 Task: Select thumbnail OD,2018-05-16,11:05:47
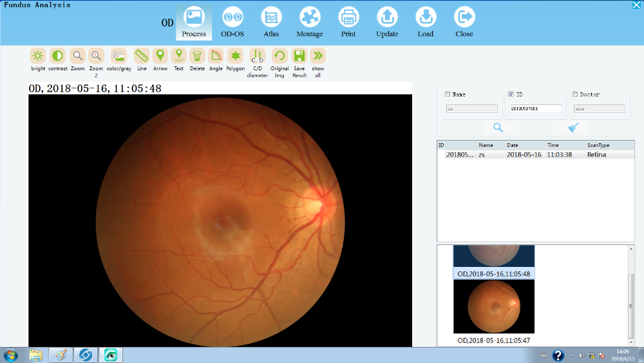pyautogui.click(x=494, y=312)
